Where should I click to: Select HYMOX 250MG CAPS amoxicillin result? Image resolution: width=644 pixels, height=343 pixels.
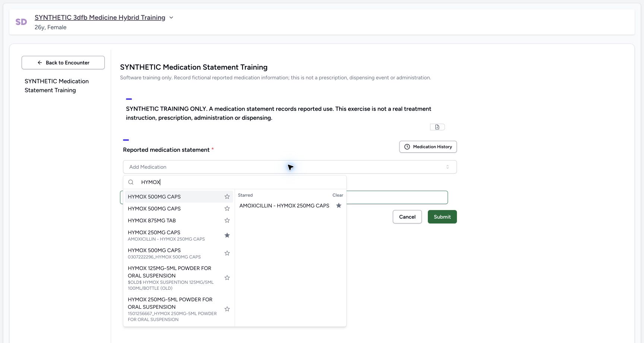[x=179, y=235]
